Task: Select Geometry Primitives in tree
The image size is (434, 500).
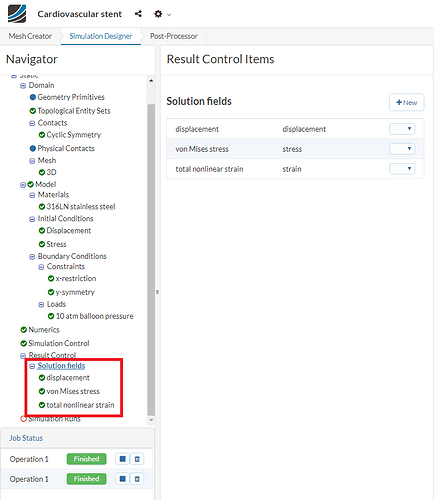Action: pos(71,97)
